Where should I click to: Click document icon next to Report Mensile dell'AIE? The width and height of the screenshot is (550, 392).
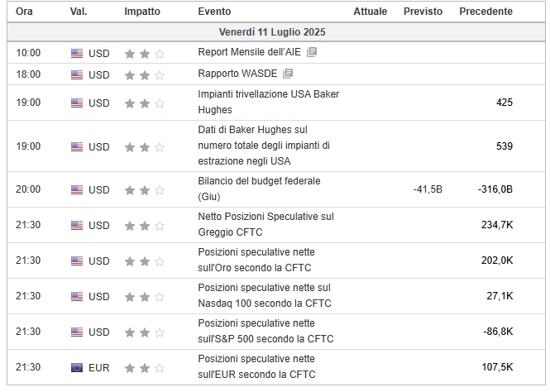[312, 52]
